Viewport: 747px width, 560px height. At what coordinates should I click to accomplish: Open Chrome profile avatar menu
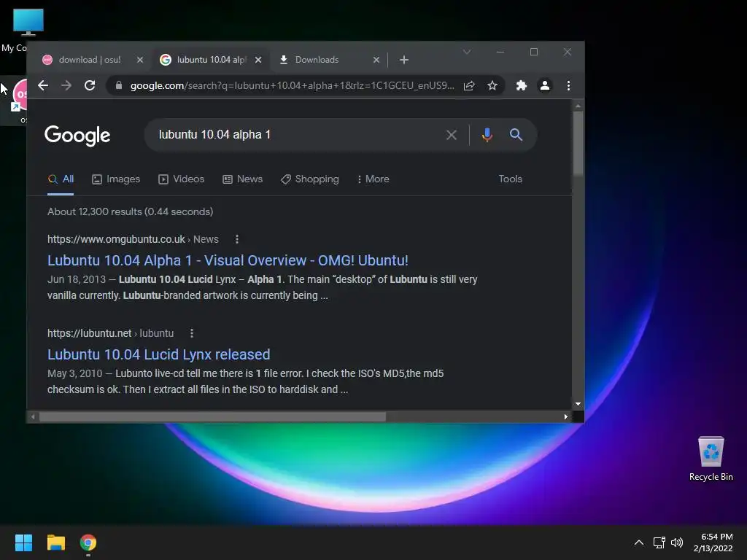coord(544,86)
